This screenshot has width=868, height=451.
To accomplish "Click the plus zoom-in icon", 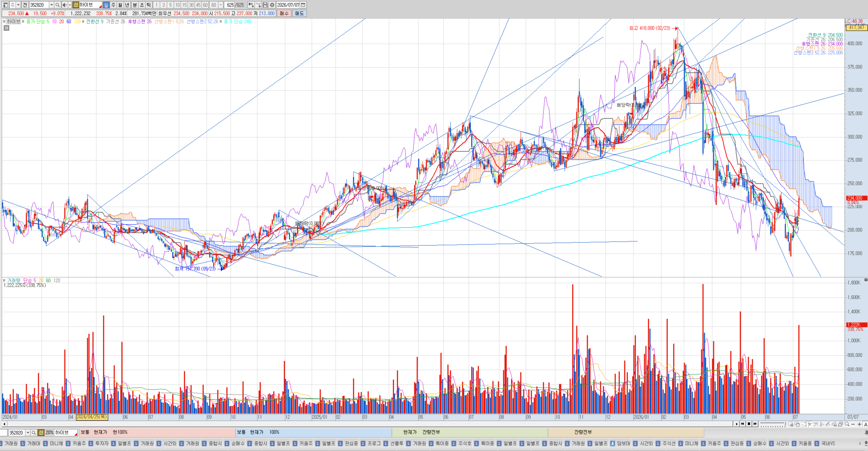I will coord(859,424).
